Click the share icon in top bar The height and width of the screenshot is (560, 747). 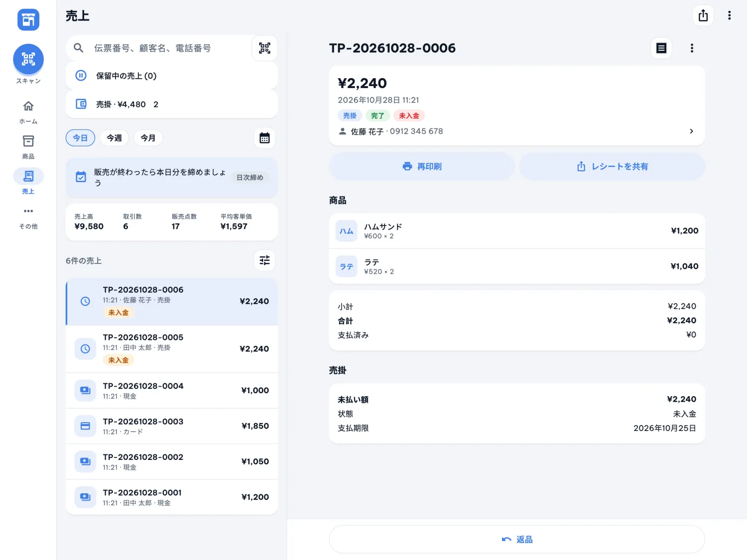tap(703, 15)
